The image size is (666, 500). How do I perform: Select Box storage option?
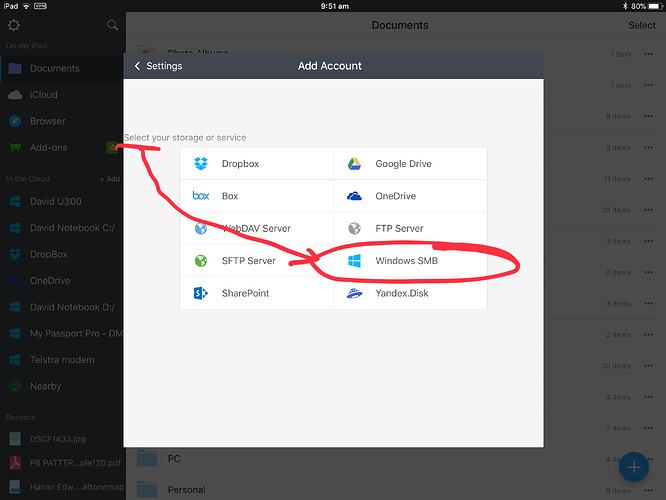[256, 196]
